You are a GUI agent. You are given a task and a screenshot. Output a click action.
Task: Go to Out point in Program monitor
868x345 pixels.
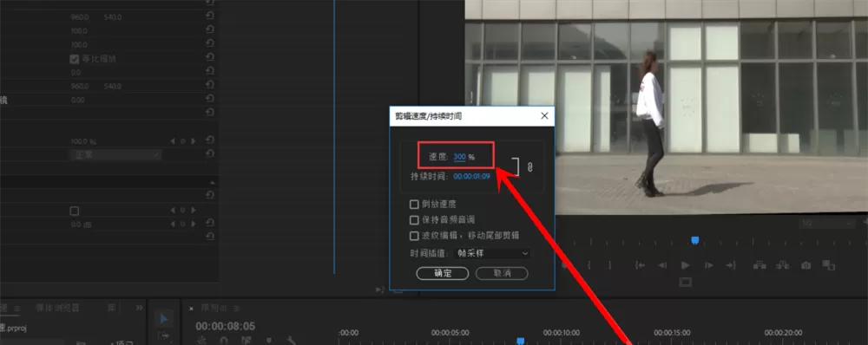coord(731,265)
